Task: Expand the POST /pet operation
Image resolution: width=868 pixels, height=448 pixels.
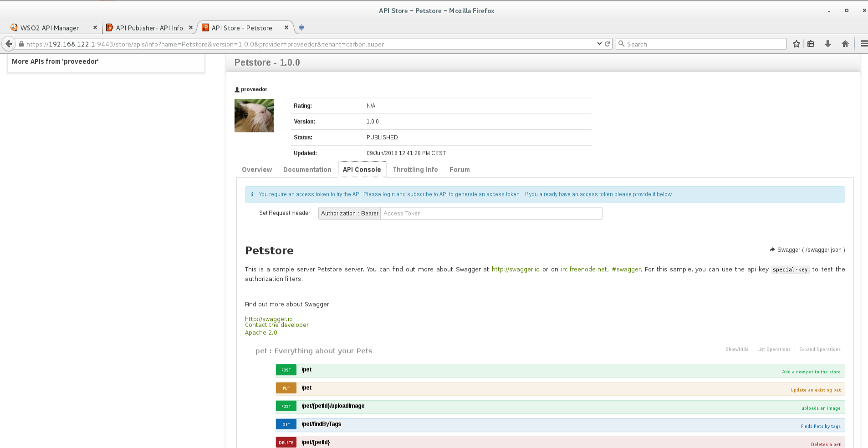Action: (307, 370)
